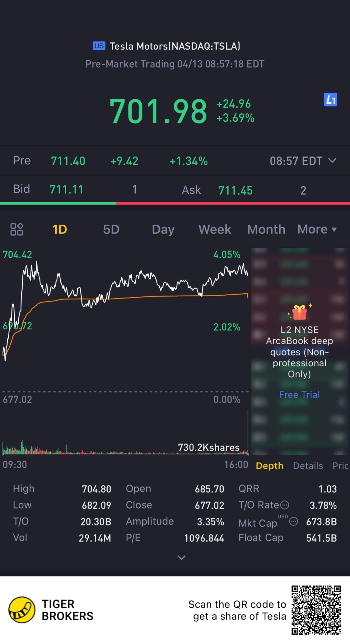Image resolution: width=350 pixels, height=644 pixels.
Task: Tap the Tiger Brokers logo
Action: 22,610
